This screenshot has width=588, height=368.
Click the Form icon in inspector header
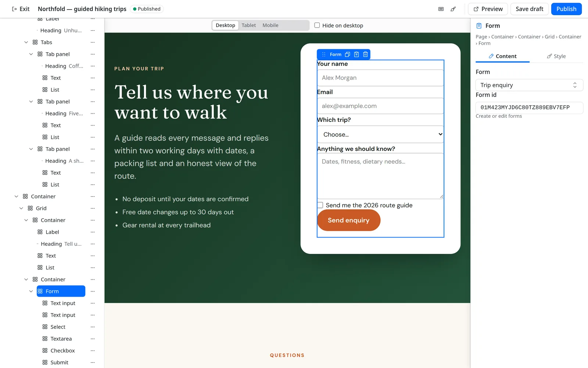pos(479,26)
